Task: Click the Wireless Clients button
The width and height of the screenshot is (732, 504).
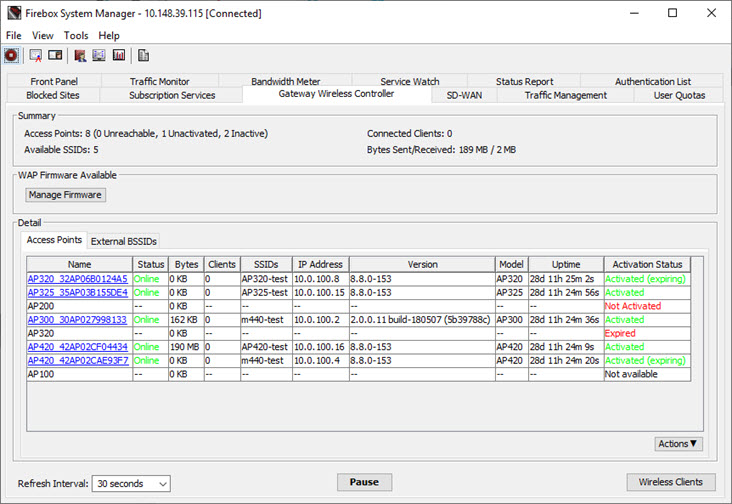Action: [670, 482]
